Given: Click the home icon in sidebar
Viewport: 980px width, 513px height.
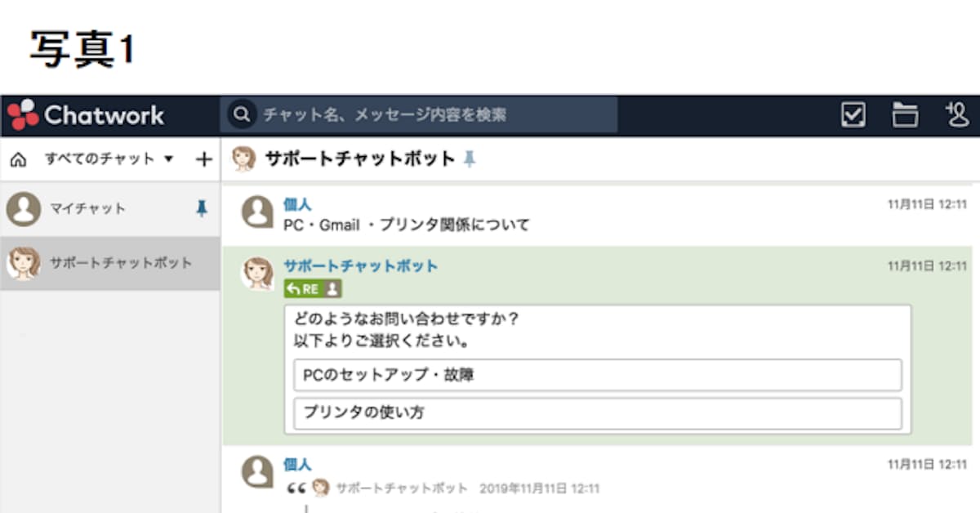Looking at the screenshot, I should coord(18,159).
